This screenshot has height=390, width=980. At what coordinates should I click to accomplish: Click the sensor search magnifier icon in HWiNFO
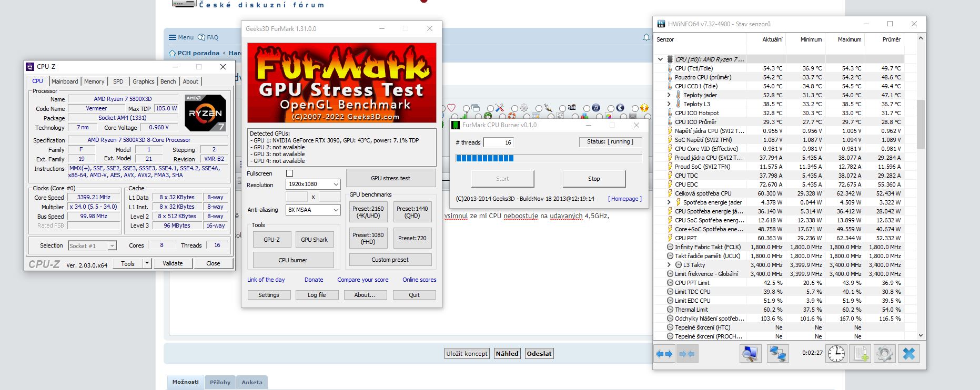(x=751, y=354)
